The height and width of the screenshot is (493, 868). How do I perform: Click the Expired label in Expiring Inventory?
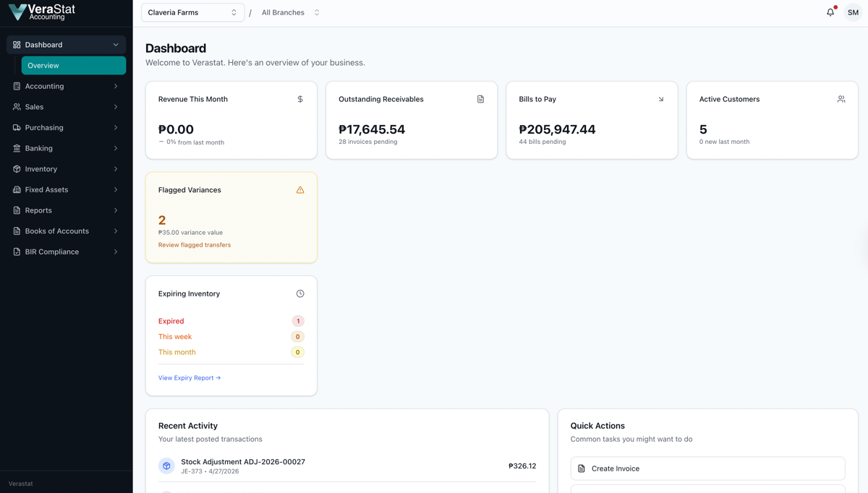tap(171, 321)
